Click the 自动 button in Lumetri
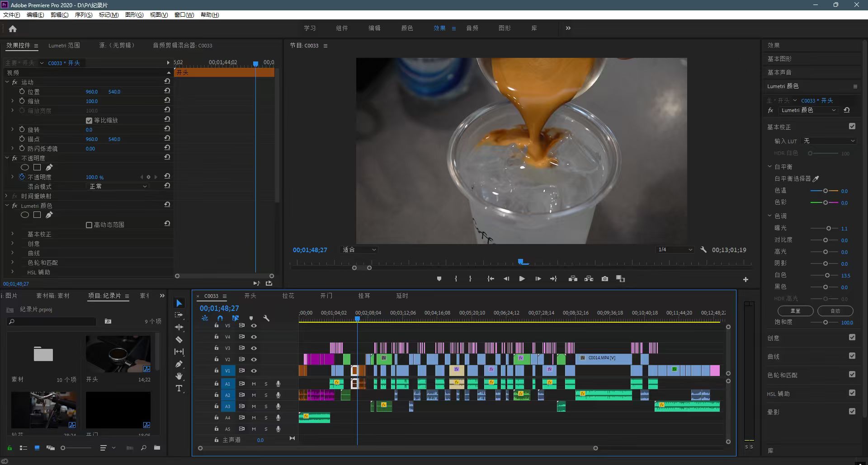This screenshot has height=465, width=868. [835, 311]
